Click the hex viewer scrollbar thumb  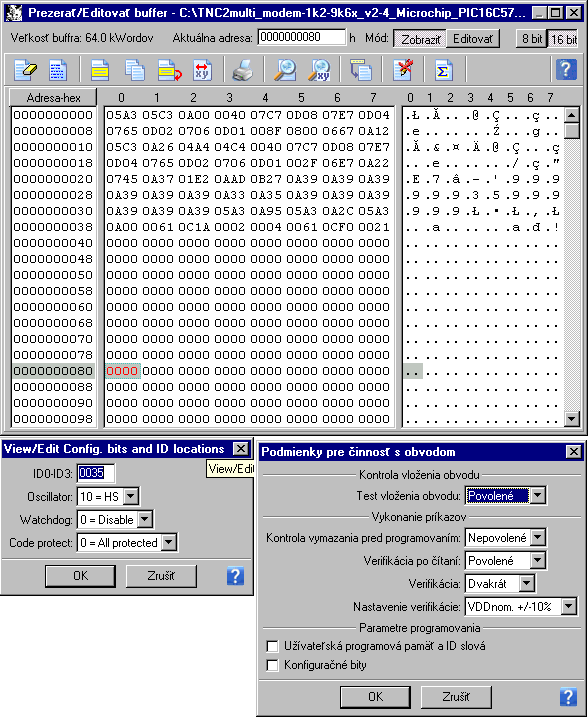tap(571, 130)
